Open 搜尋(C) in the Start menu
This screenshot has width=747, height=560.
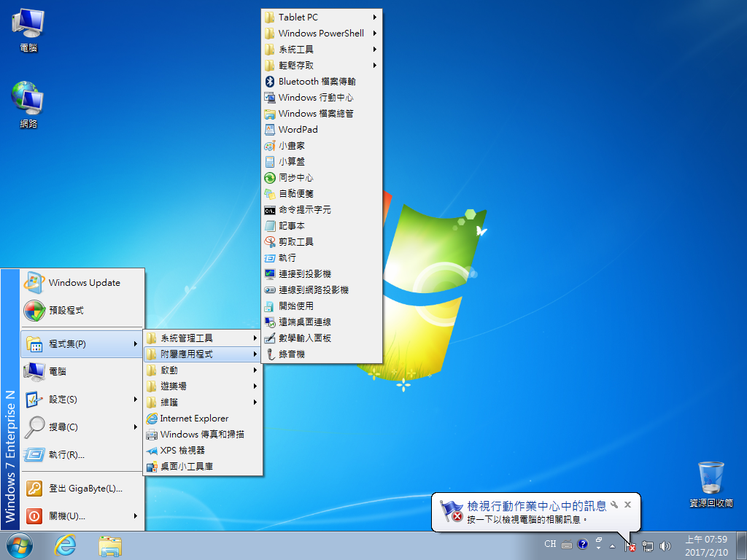coord(82,427)
